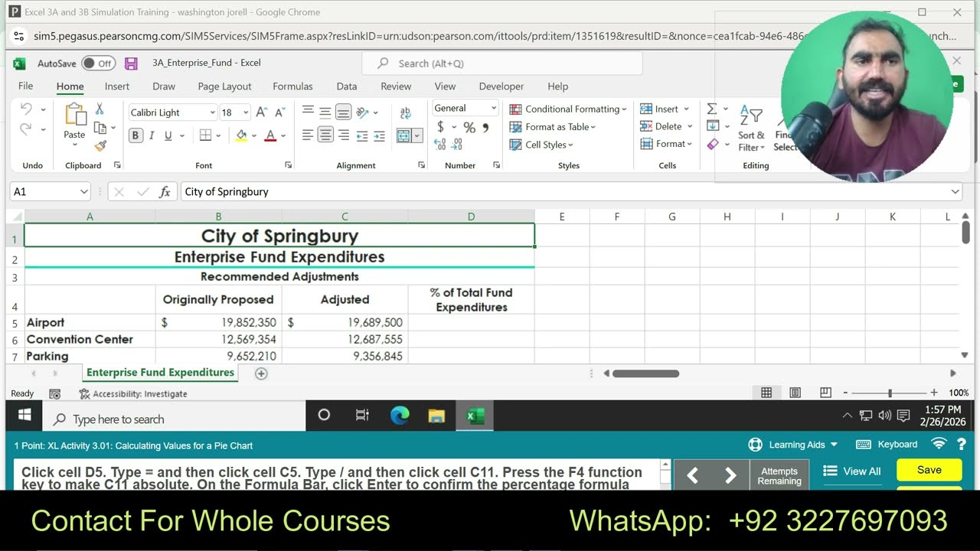The image size is (980, 551).
Task: Click the Wrap Text icon
Action: (406, 113)
